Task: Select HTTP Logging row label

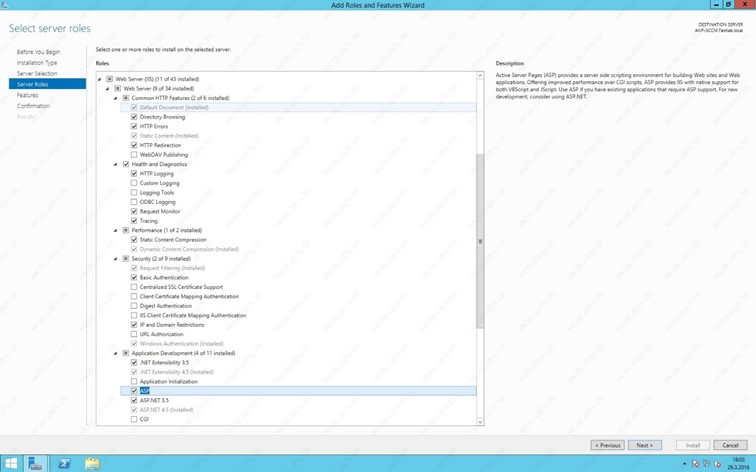Action: [157, 174]
